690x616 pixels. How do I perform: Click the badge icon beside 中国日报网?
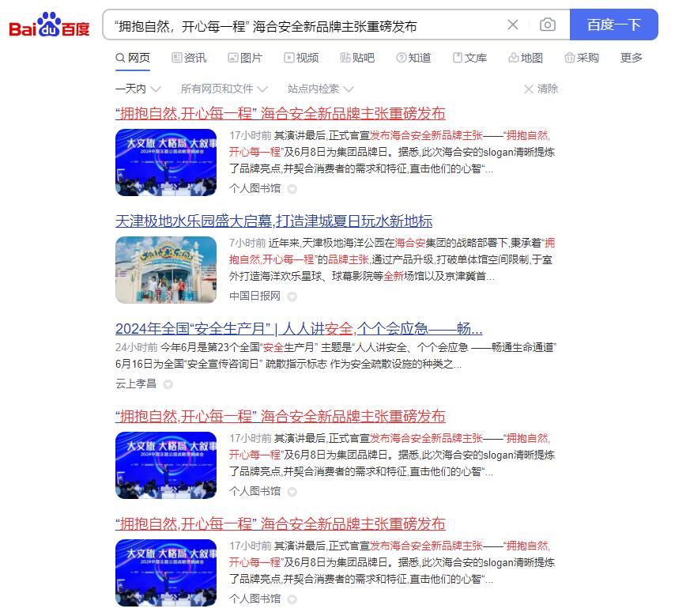click(x=292, y=297)
